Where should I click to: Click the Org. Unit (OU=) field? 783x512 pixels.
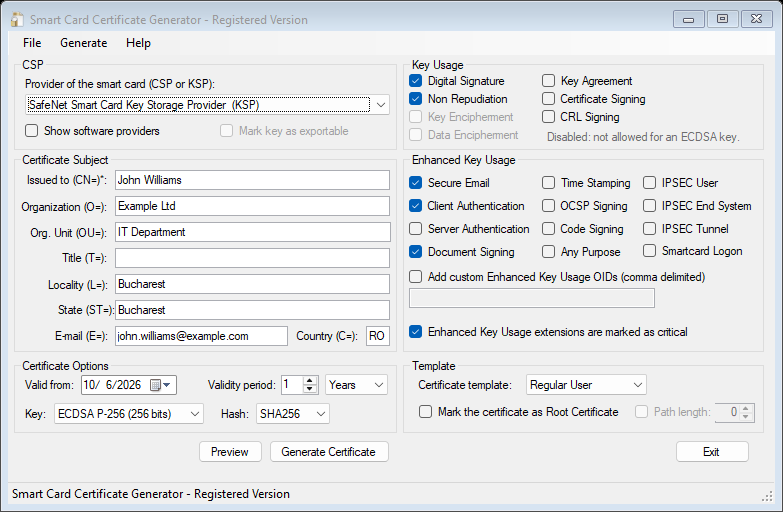(x=252, y=232)
